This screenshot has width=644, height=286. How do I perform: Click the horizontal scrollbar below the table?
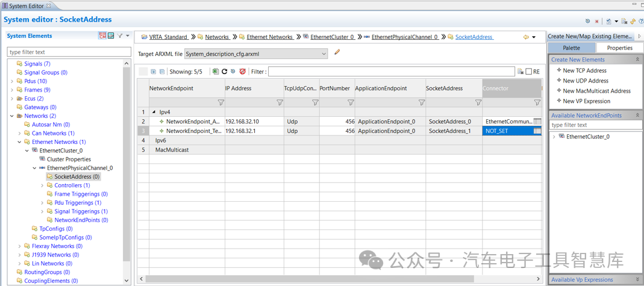click(x=310, y=279)
